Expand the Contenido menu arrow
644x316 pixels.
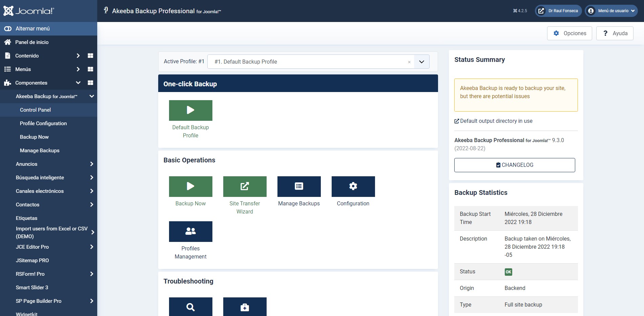click(78, 56)
